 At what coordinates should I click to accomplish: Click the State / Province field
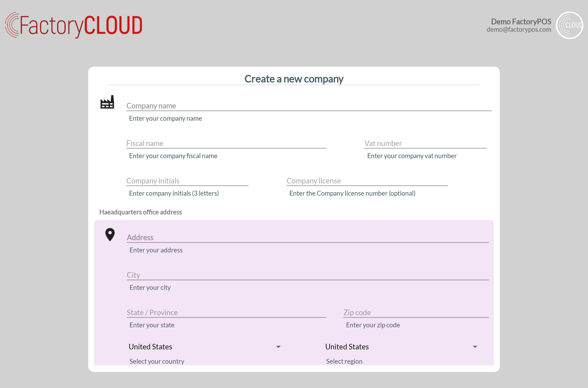pos(226,313)
